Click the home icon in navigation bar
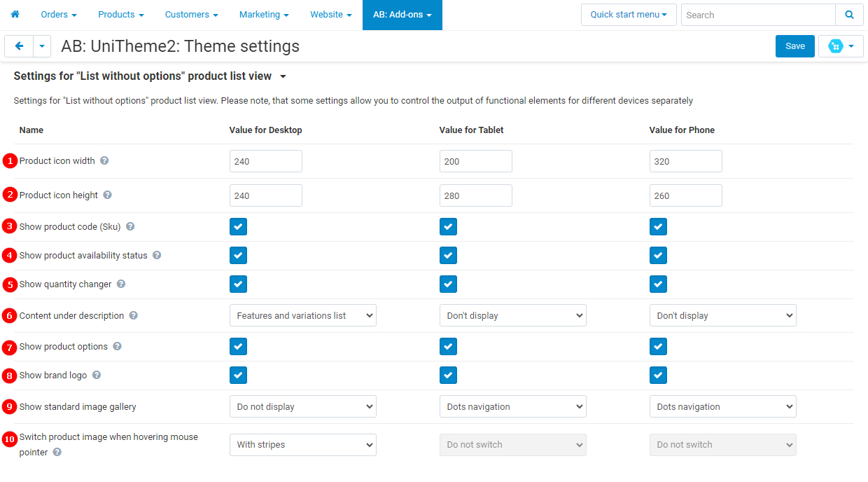868x482 pixels. 15,14
